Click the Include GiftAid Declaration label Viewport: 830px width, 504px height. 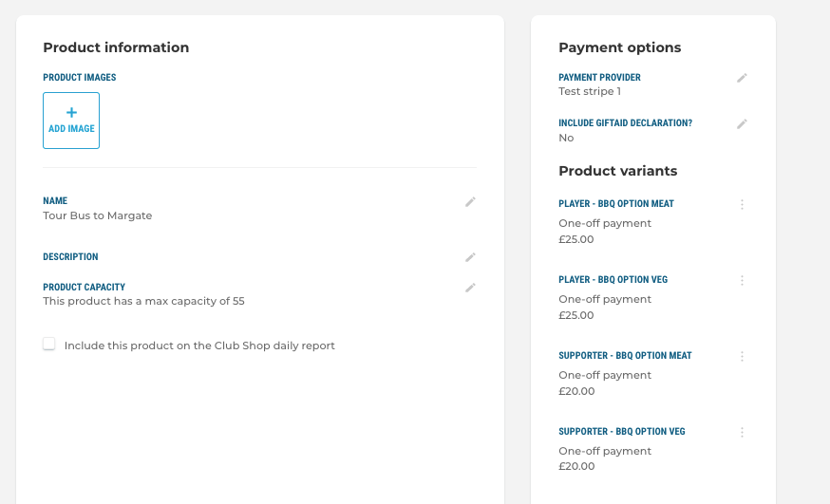625,122
